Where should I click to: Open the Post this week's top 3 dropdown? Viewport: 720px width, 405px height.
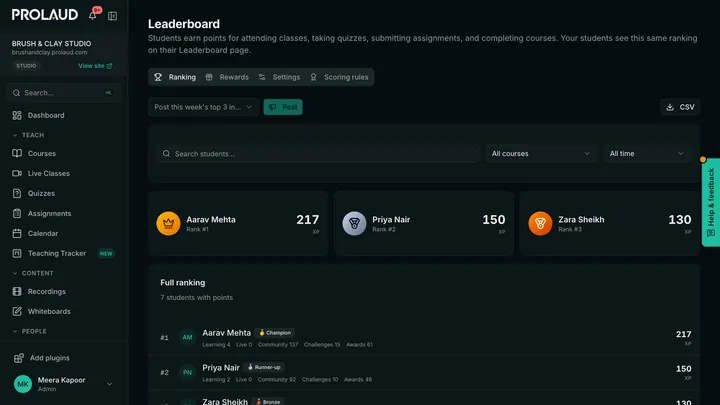203,107
